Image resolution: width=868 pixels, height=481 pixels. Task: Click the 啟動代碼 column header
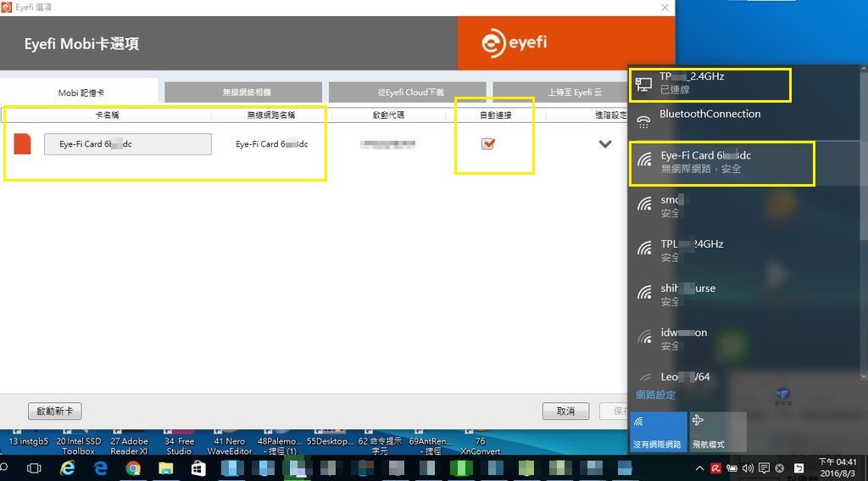tap(388, 115)
